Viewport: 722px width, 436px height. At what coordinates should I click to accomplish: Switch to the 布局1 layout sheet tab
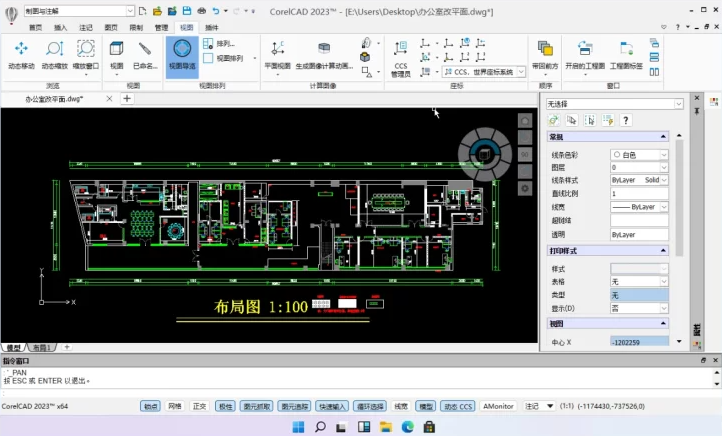(x=41, y=348)
